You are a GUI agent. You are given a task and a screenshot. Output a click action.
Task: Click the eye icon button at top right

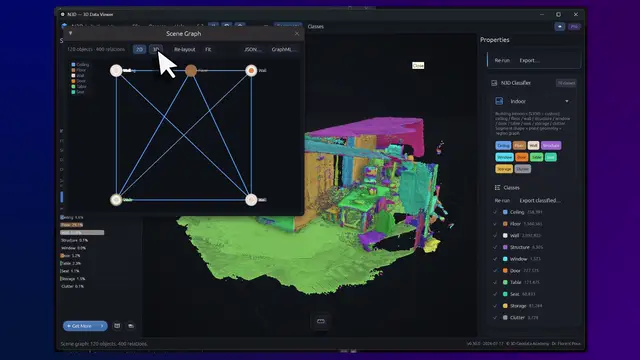click(560, 27)
